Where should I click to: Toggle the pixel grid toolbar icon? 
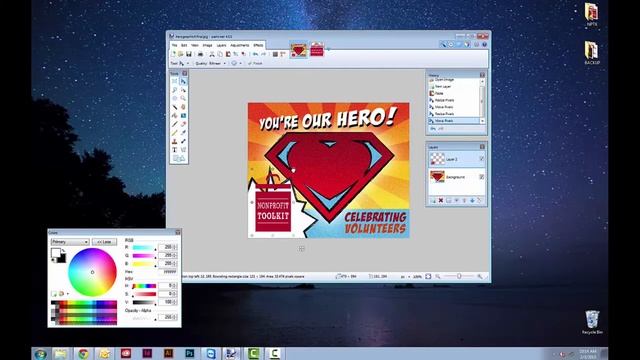click(276, 54)
